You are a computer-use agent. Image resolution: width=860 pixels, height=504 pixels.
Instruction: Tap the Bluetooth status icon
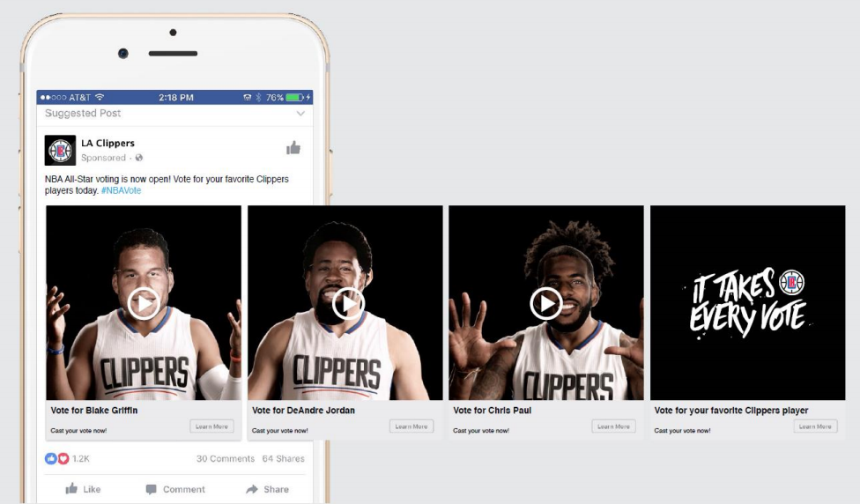pyautogui.click(x=258, y=98)
